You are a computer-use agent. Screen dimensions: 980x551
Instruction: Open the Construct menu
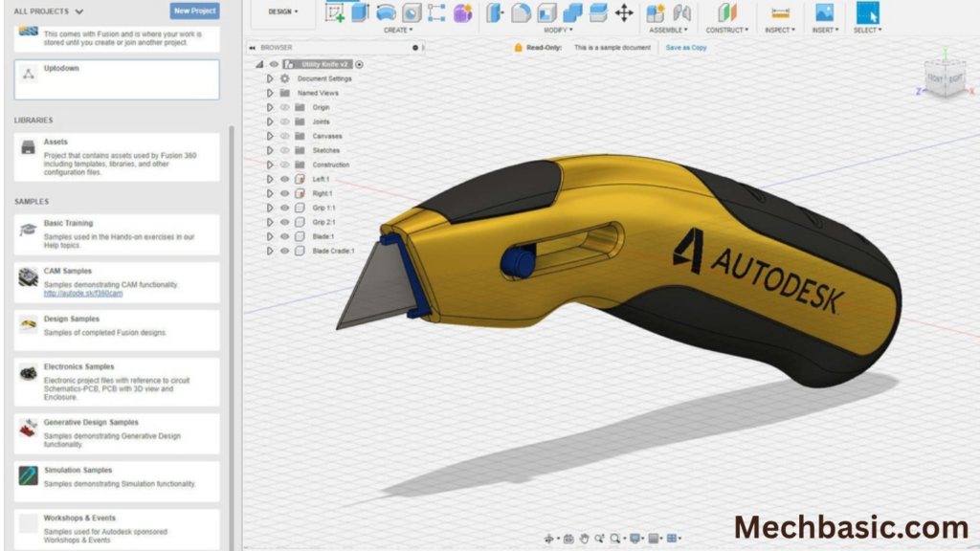[727, 30]
